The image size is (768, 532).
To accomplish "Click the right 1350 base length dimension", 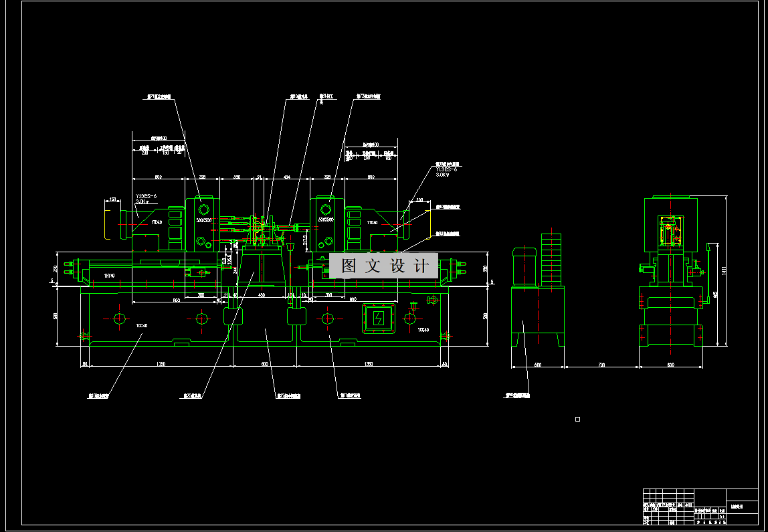I will [x=369, y=364].
